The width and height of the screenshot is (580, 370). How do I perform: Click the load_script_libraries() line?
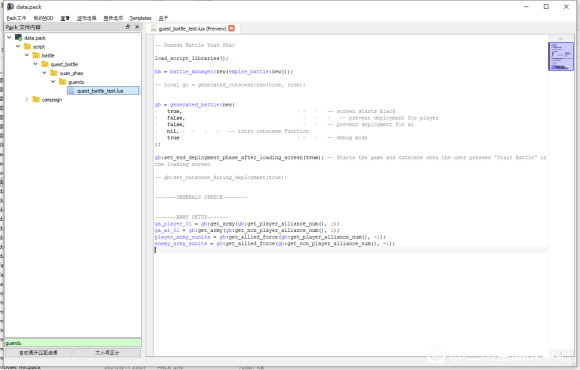click(x=191, y=58)
